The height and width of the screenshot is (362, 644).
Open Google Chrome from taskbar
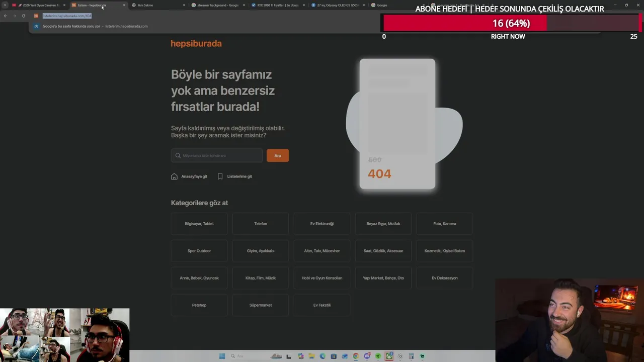[356, 356]
